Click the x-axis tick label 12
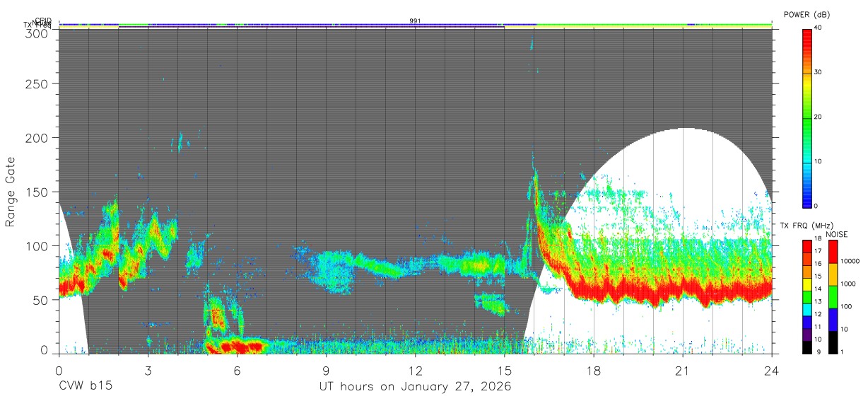 click(416, 370)
